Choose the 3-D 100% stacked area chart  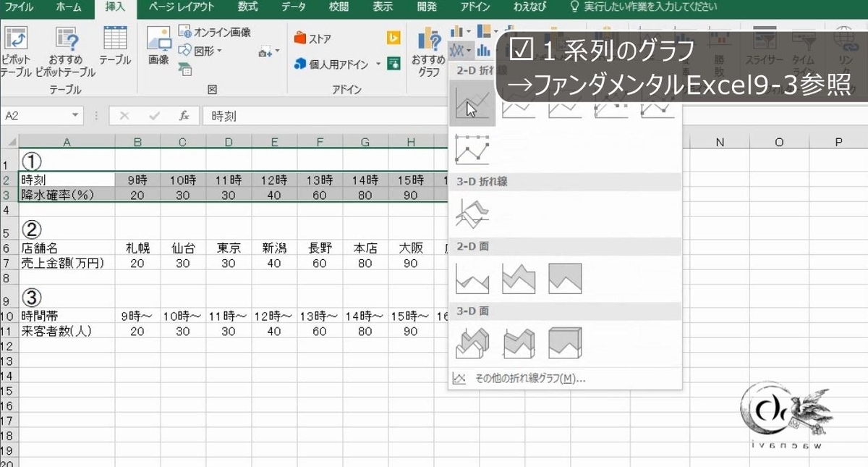pos(565,342)
